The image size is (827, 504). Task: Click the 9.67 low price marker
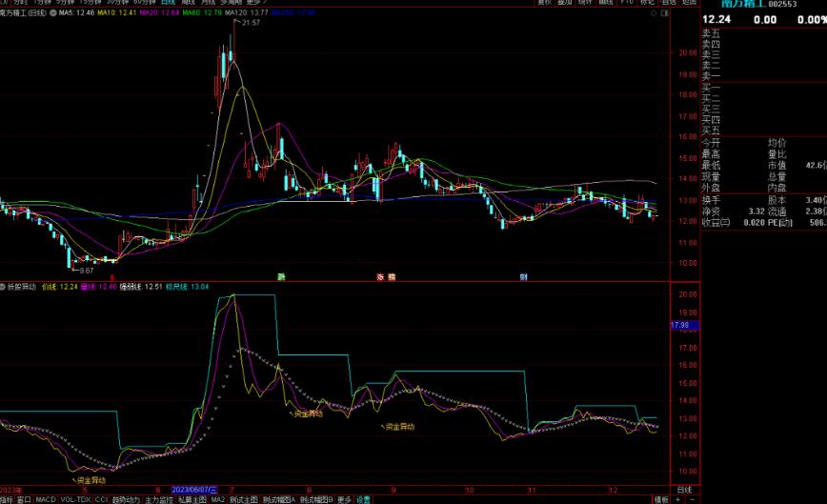(x=87, y=271)
